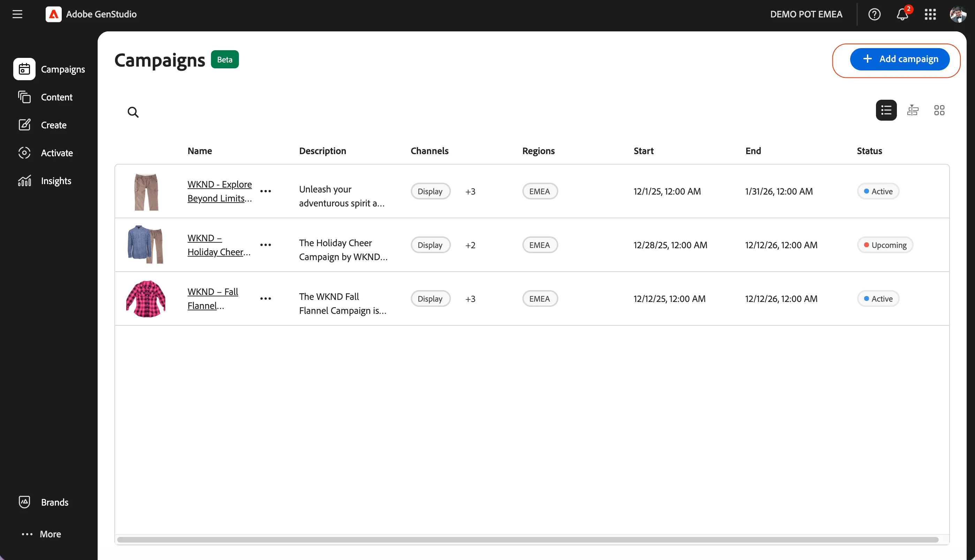The height and width of the screenshot is (560, 975).
Task: Open the hamburger navigation menu
Action: (17, 14)
